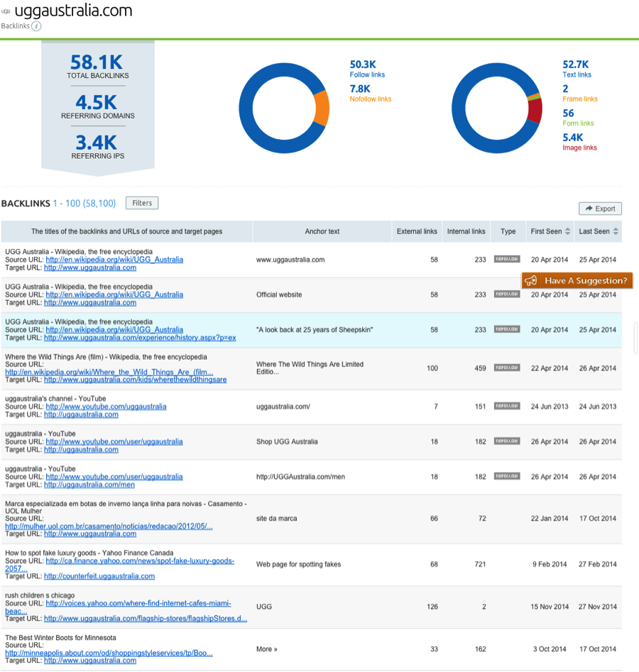
Task: Open the Have A Suggestion banner
Action: pos(577,281)
